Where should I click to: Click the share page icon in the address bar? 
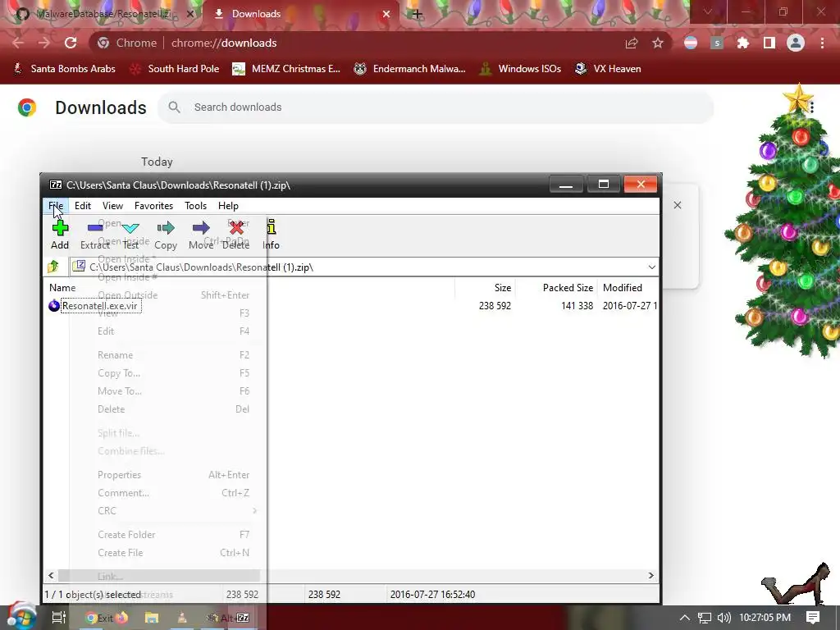(x=632, y=43)
